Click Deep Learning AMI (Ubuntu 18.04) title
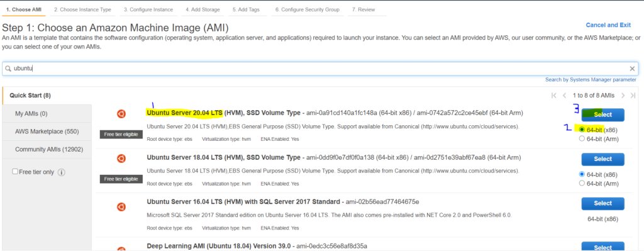The width and height of the screenshot is (644, 251). (219, 246)
